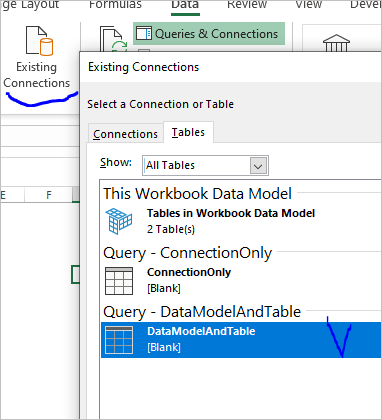The height and width of the screenshot is (420, 382).
Task: Click the Refresh All document icon
Action: (113, 40)
